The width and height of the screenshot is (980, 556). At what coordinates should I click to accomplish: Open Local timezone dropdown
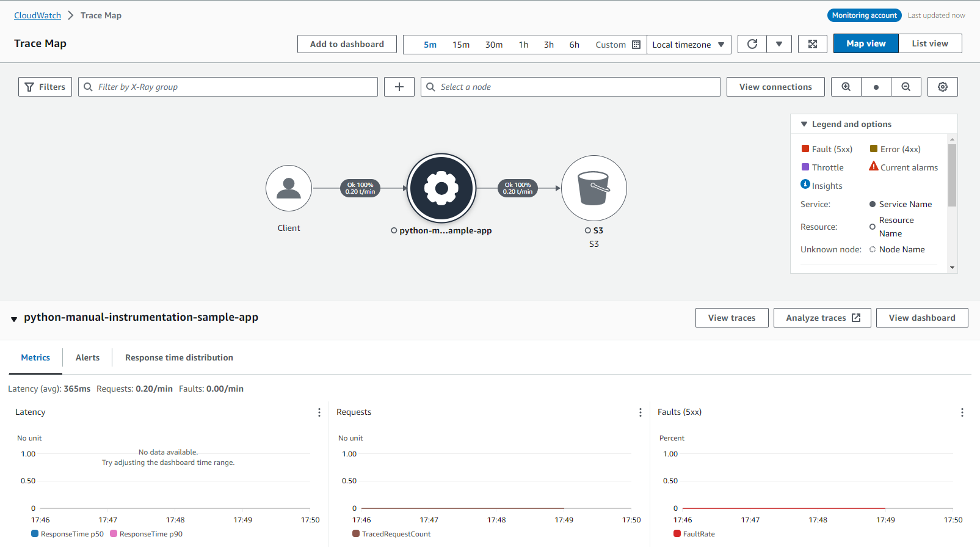689,45
